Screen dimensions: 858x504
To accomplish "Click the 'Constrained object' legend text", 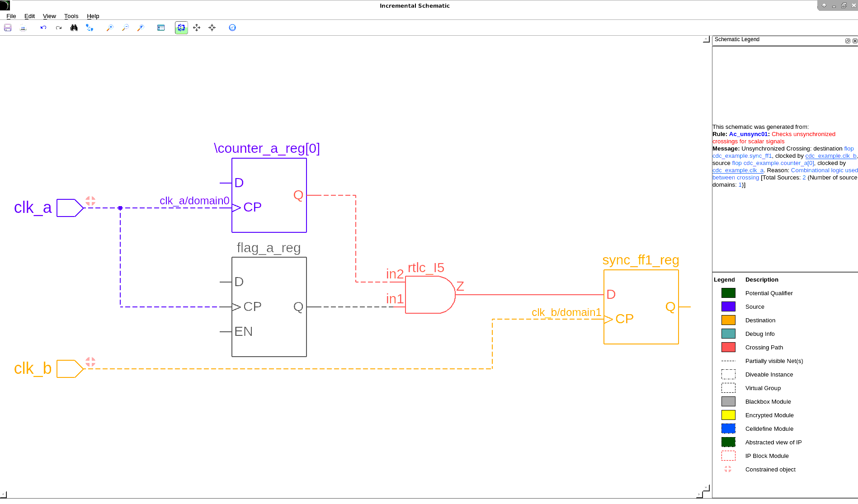I will tap(770, 470).
